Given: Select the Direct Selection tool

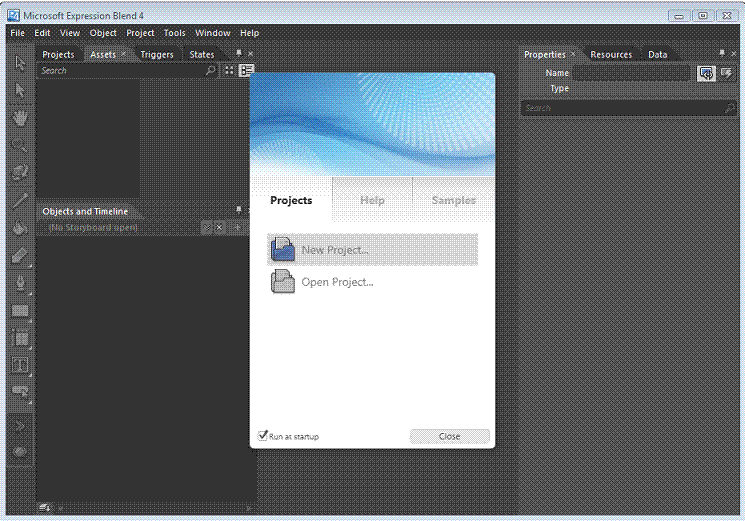Looking at the screenshot, I should (20, 90).
